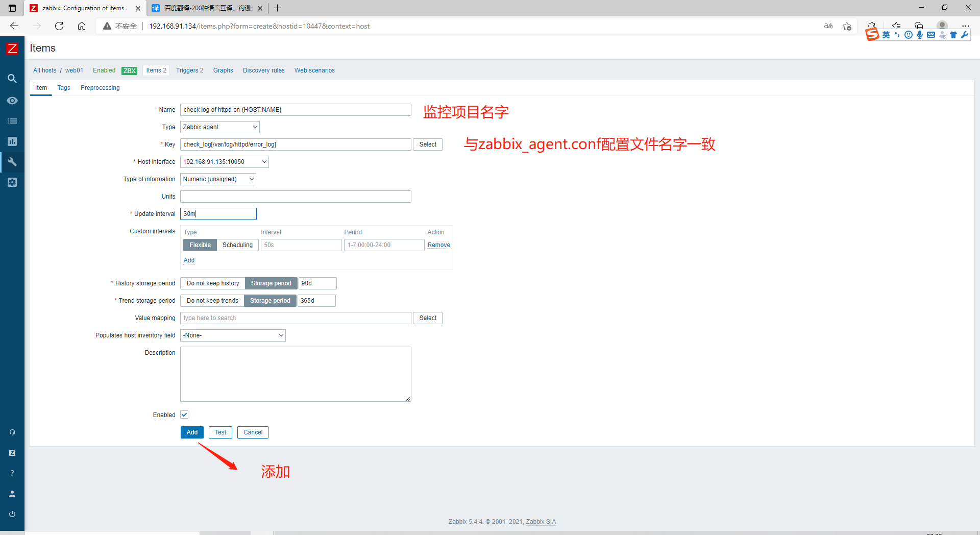Go to browser home page icon
Image resolution: width=980 pixels, height=535 pixels.
click(x=82, y=26)
